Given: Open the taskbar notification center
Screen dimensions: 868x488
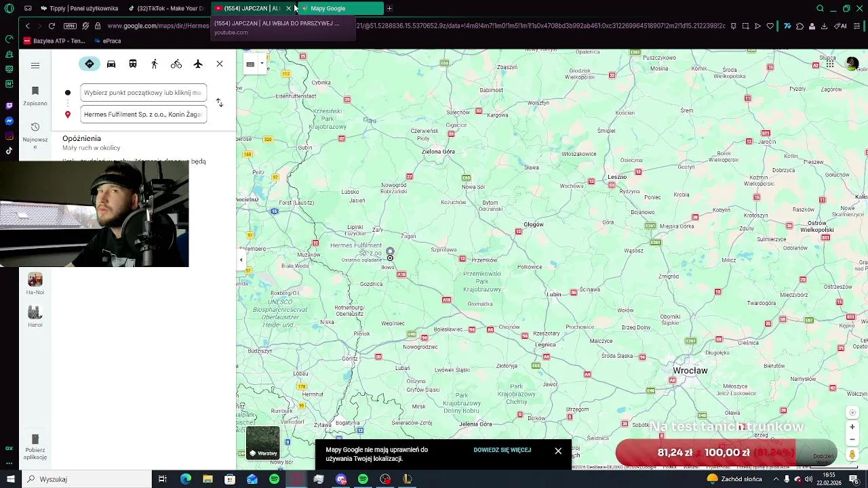Looking at the screenshot, I should (x=854, y=479).
